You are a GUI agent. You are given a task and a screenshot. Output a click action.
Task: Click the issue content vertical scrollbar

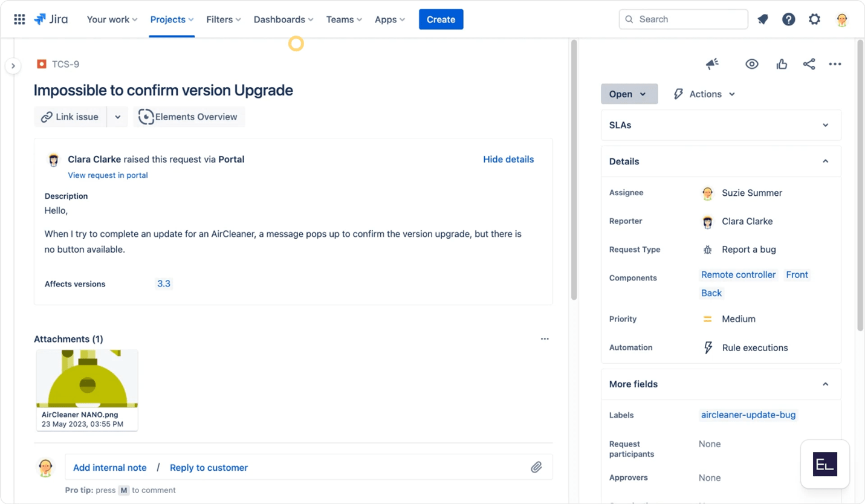(x=574, y=170)
